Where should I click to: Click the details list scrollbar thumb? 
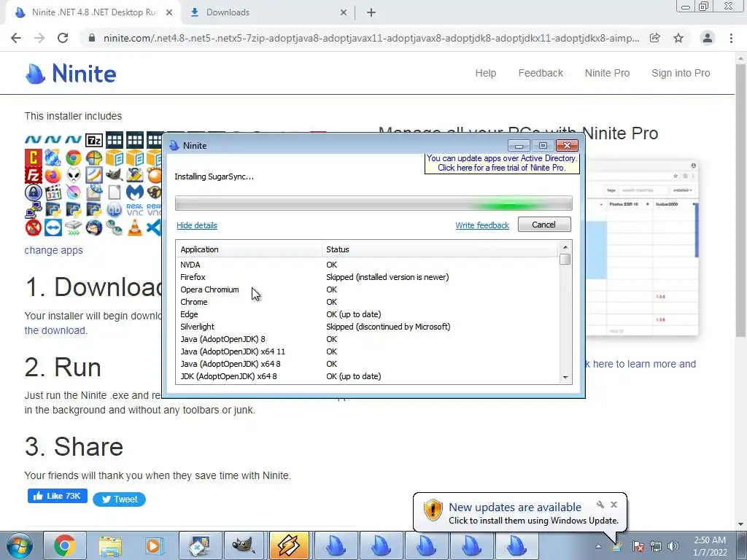pos(565,259)
